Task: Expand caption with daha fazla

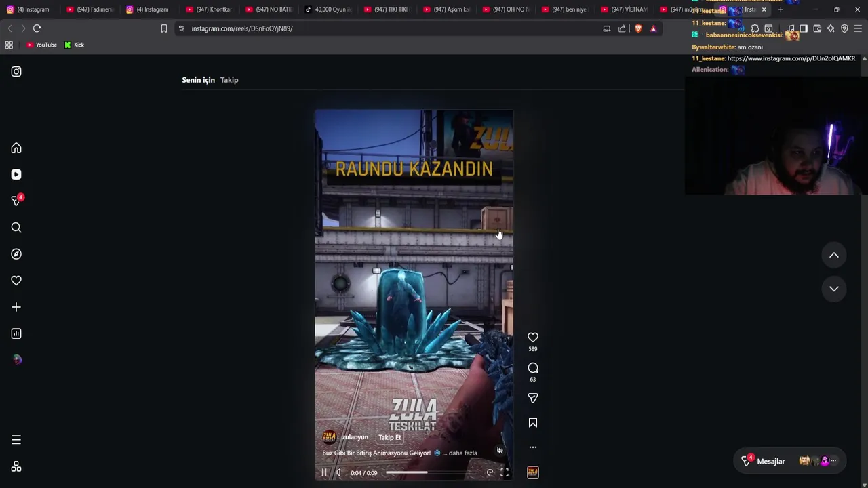Action: tap(463, 453)
